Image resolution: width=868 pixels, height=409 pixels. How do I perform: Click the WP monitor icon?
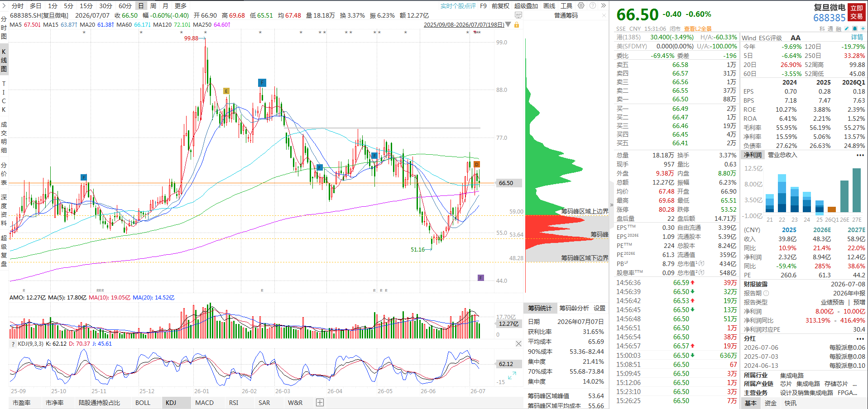[518, 15]
